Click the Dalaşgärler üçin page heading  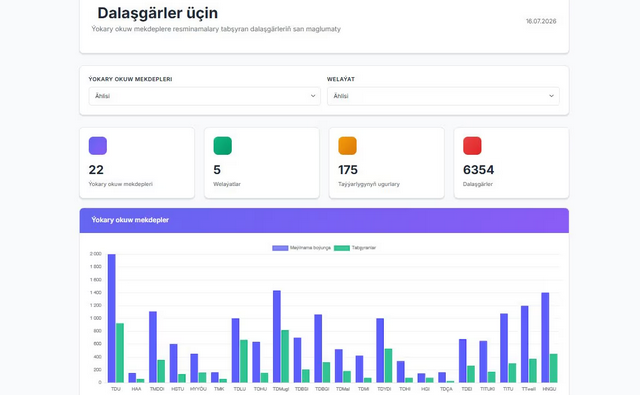[158, 13]
